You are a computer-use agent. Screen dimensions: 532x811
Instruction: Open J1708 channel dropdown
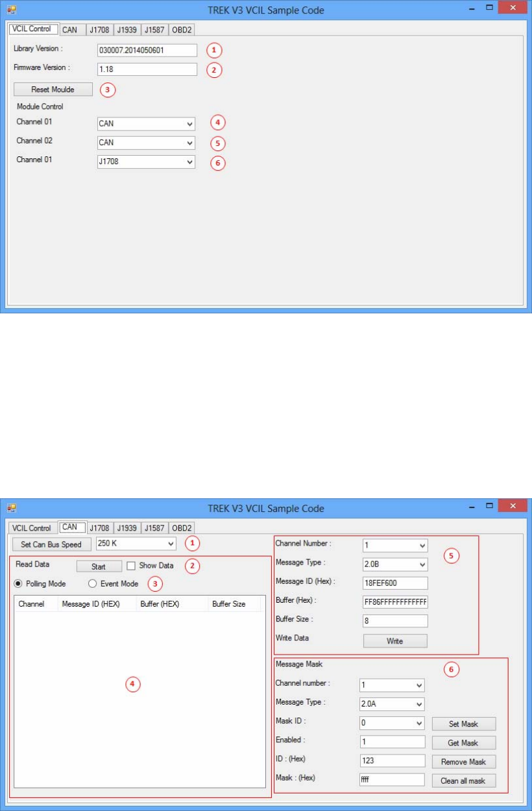point(146,162)
